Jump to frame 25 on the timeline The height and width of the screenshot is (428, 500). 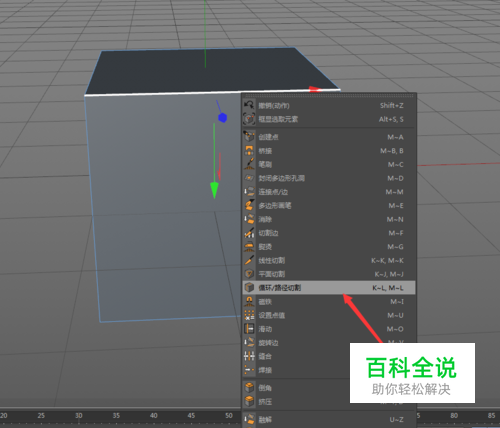click(41, 415)
